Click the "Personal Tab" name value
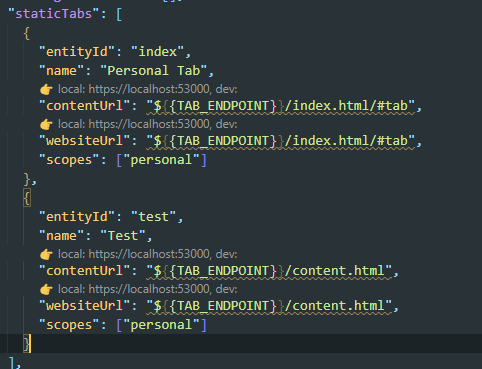 tap(153, 71)
